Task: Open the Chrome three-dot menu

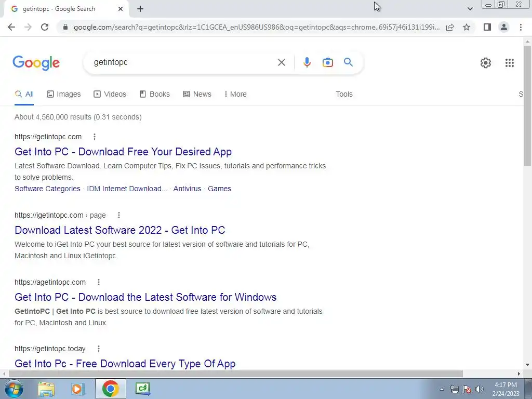Action: [521, 27]
